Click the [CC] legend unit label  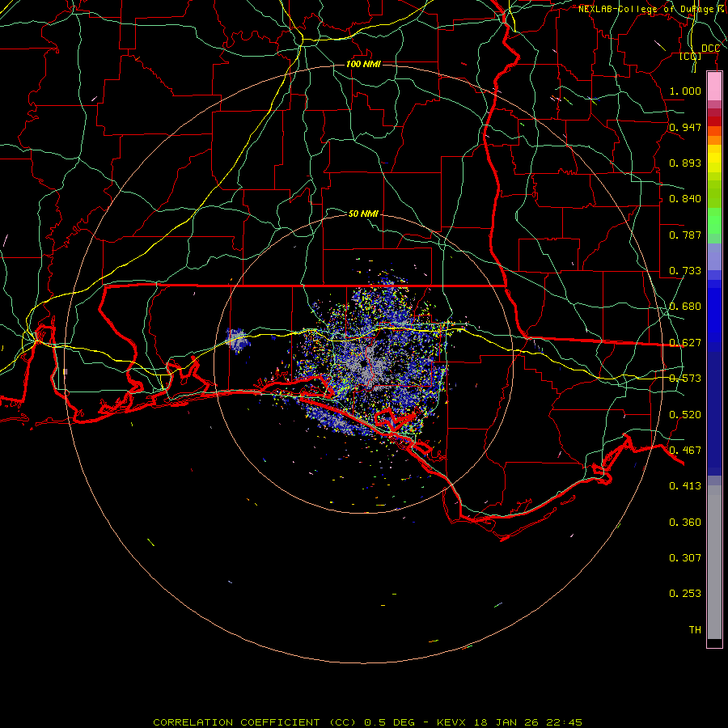[x=691, y=57]
